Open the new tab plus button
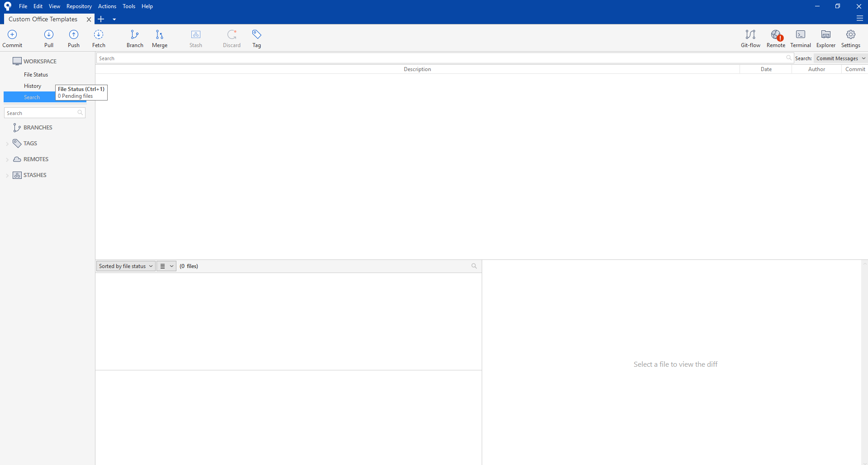 click(x=101, y=19)
